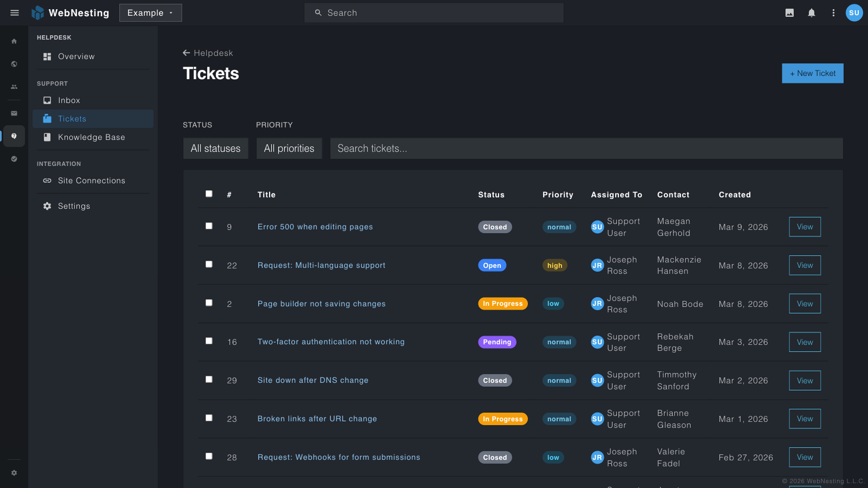
Task: Open the SU user avatar menu
Action: pyautogui.click(x=854, y=12)
